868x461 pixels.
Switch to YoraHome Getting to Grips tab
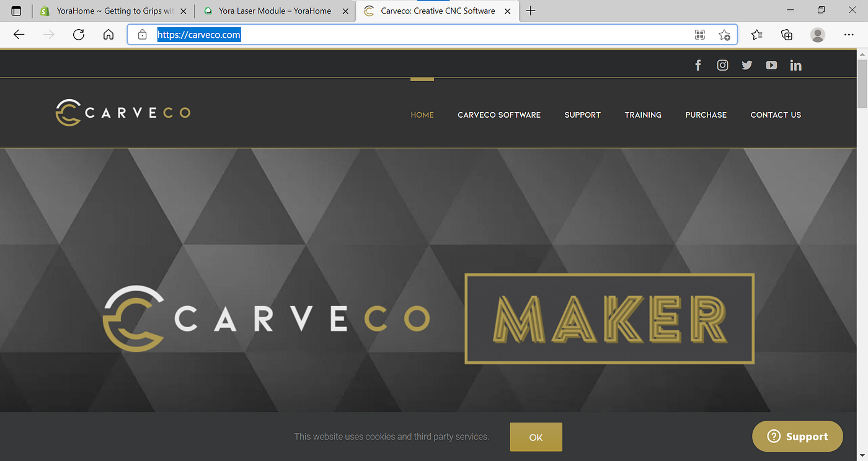[x=114, y=11]
